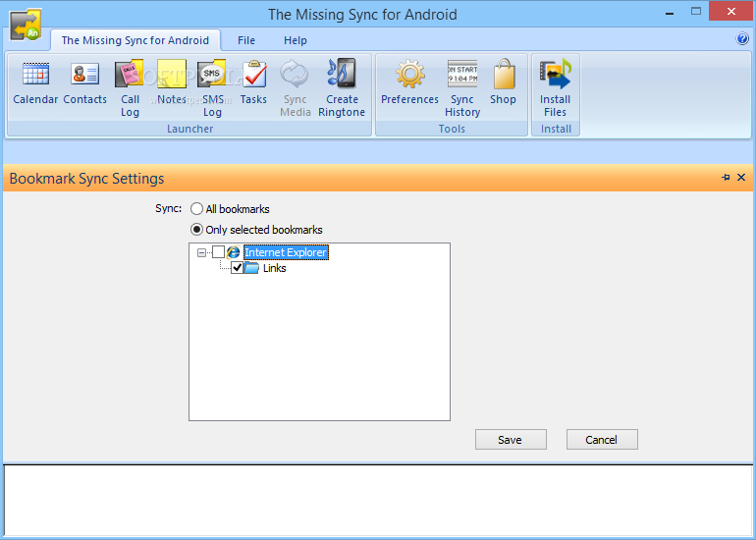Close the Bookmark Sync Settings panel

741,178
